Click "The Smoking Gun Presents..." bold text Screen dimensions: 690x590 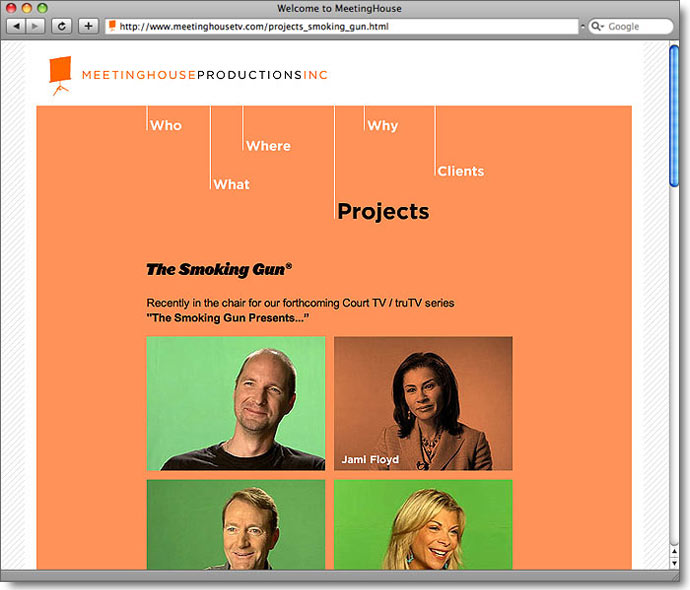(228, 318)
